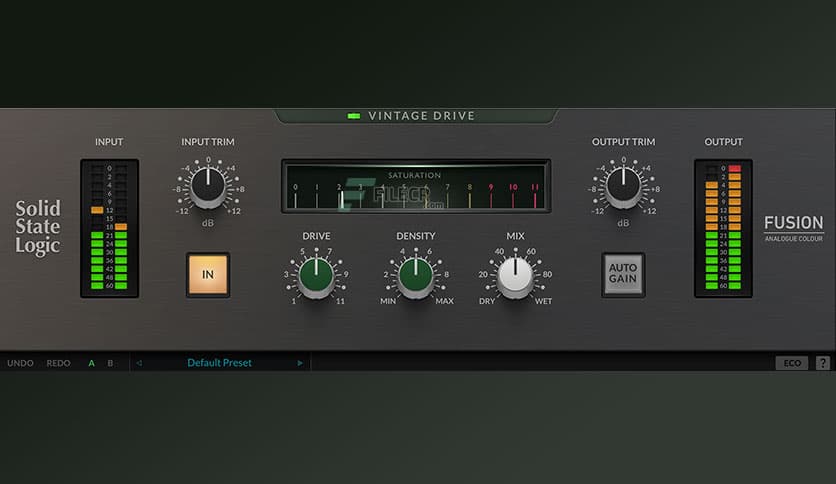
Task: Click the MIN marking on DENSITY knob
Action: (x=388, y=301)
